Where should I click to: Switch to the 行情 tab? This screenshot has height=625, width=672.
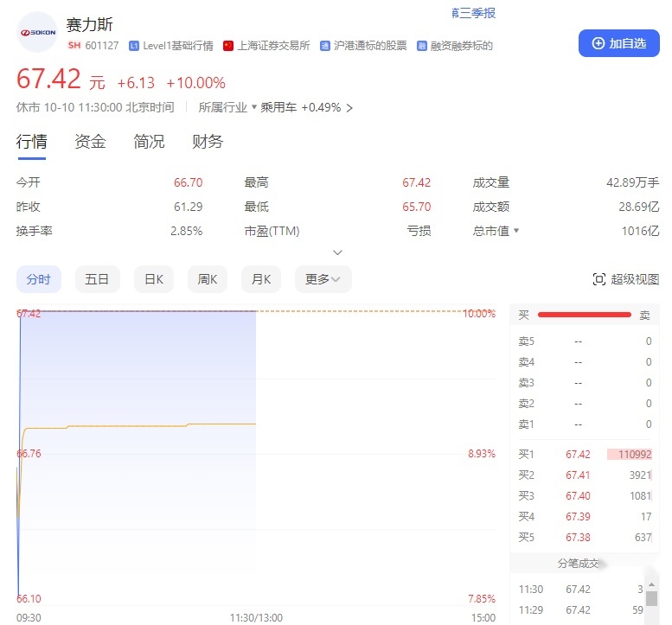[32, 142]
